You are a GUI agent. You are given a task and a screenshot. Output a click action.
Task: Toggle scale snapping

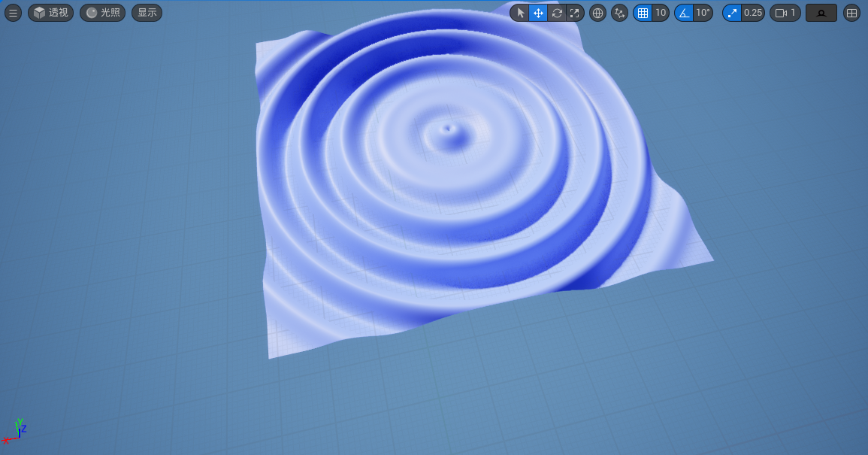[x=732, y=13]
